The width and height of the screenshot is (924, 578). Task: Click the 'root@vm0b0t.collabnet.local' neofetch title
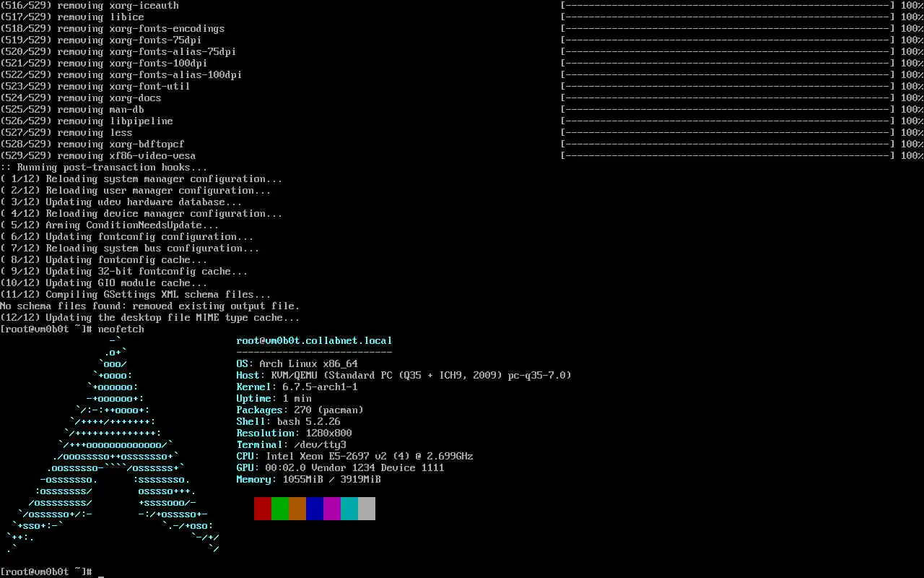[x=315, y=341]
